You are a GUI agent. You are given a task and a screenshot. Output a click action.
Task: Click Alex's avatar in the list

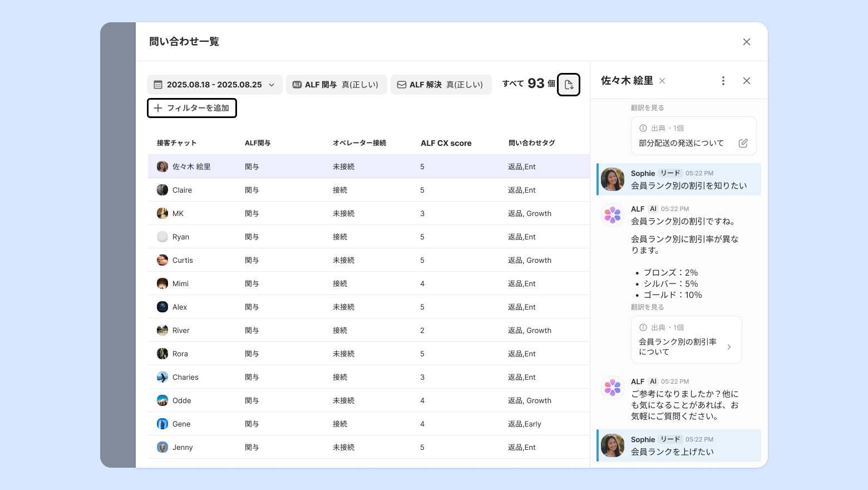click(x=162, y=307)
